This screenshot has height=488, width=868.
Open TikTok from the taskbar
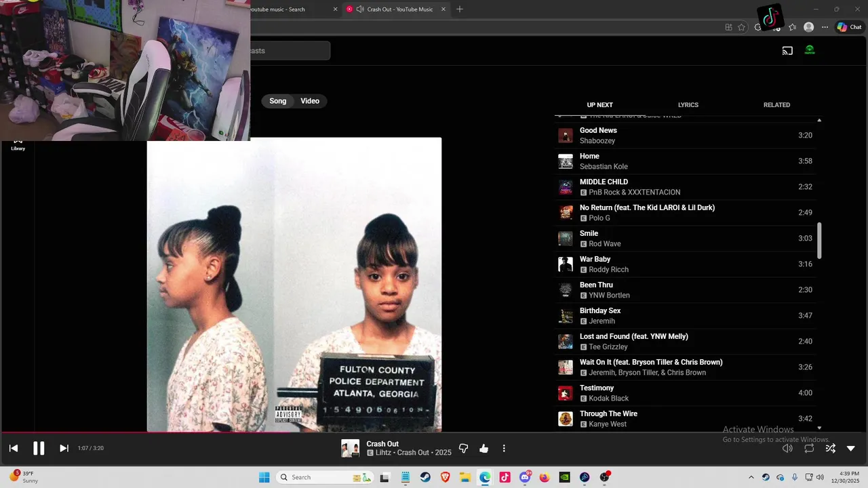(505, 477)
